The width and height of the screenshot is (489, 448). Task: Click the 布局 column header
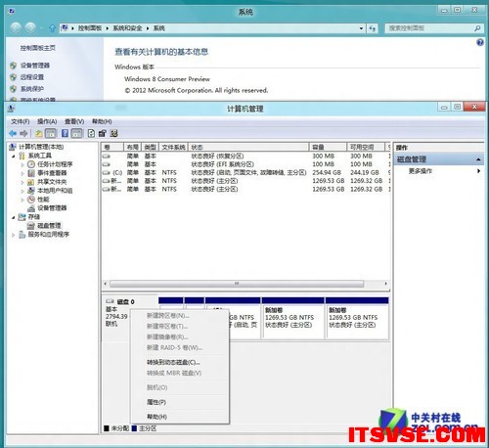click(x=133, y=147)
